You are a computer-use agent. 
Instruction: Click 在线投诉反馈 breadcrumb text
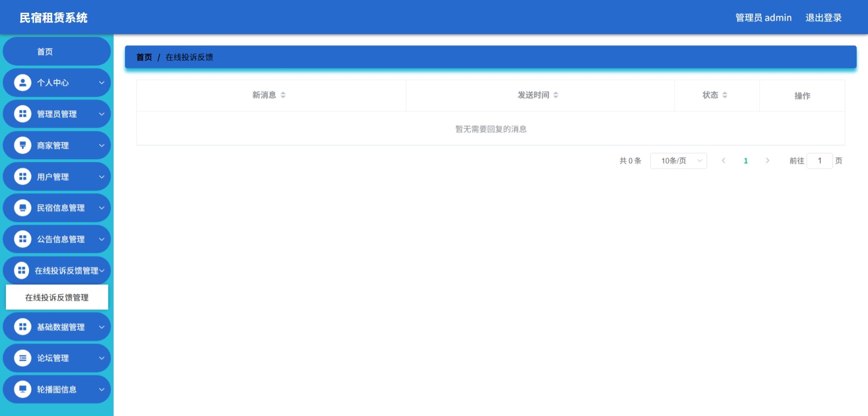tap(189, 57)
